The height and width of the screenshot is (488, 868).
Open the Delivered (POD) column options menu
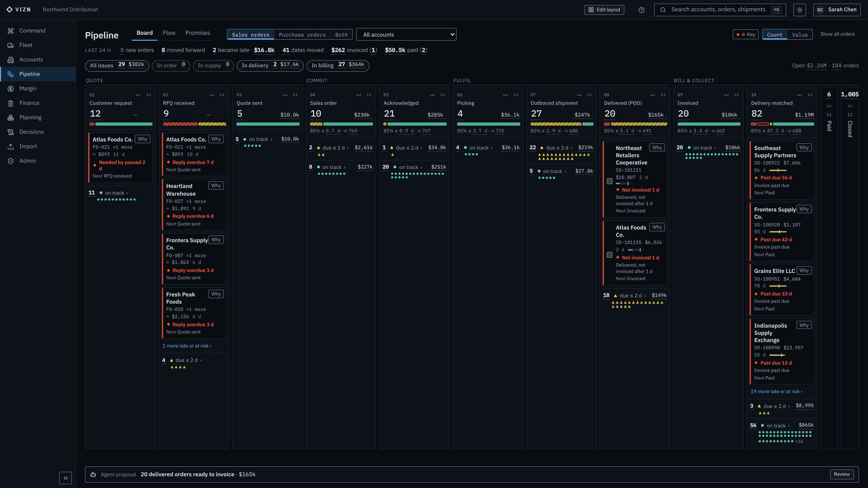click(x=652, y=95)
